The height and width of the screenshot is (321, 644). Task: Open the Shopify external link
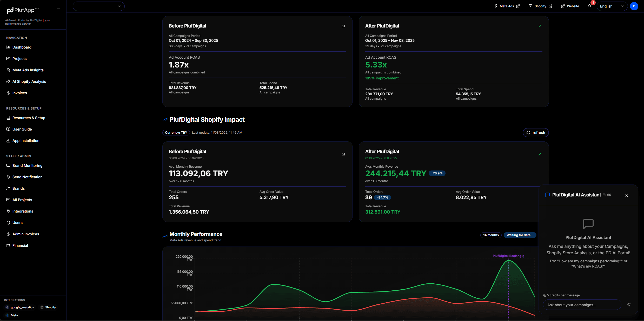click(x=540, y=6)
